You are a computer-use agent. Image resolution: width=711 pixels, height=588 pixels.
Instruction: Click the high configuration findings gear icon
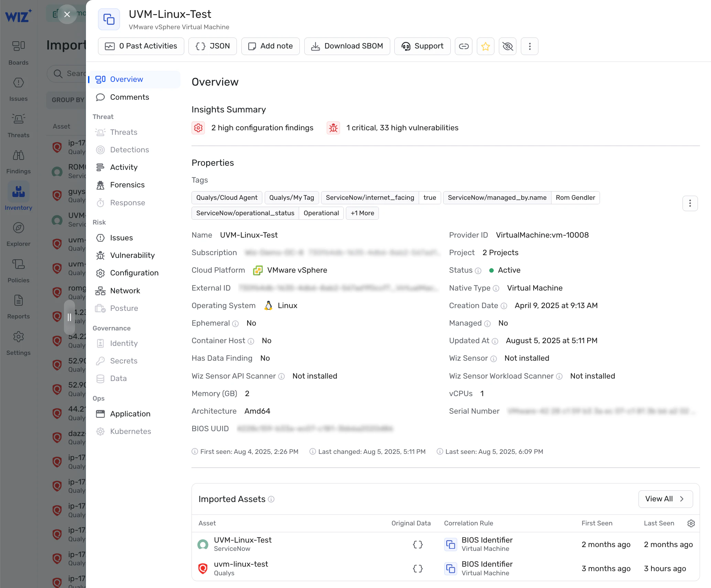pyautogui.click(x=198, y=128)
